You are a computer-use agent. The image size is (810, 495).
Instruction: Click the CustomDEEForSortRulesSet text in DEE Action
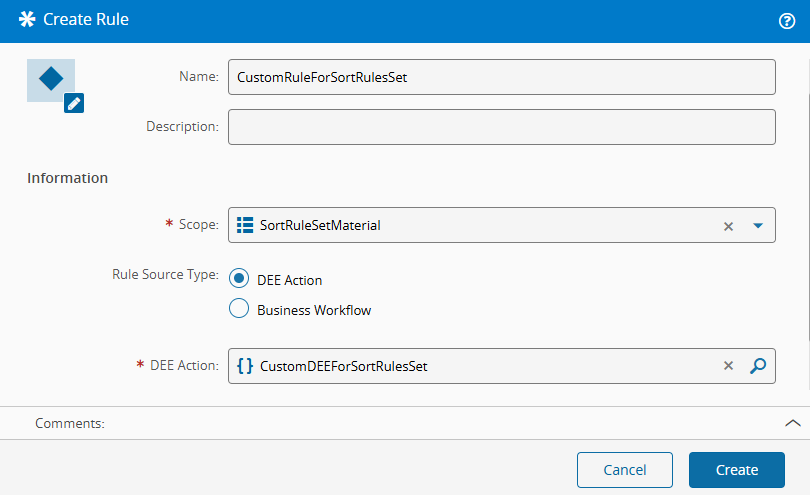(x=343, y=366)
